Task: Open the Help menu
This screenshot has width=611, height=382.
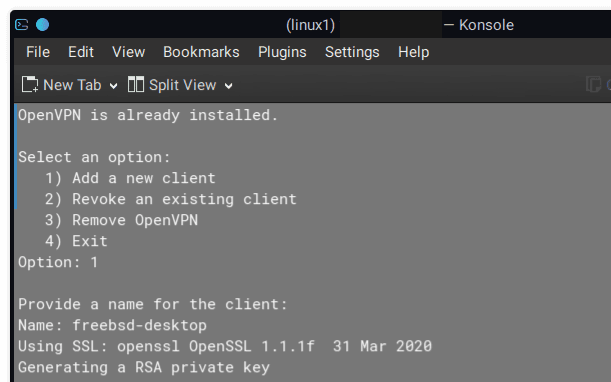Action: 413,52
